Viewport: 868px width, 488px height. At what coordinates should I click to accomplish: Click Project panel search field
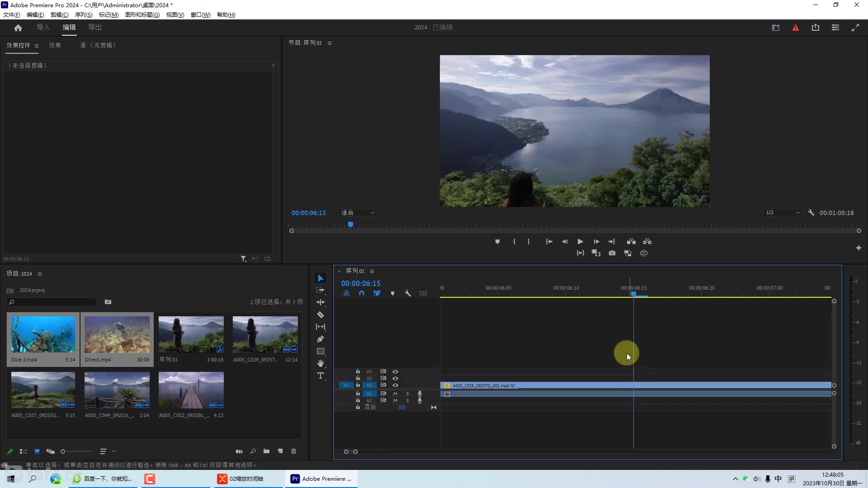(x=52, y=302)
